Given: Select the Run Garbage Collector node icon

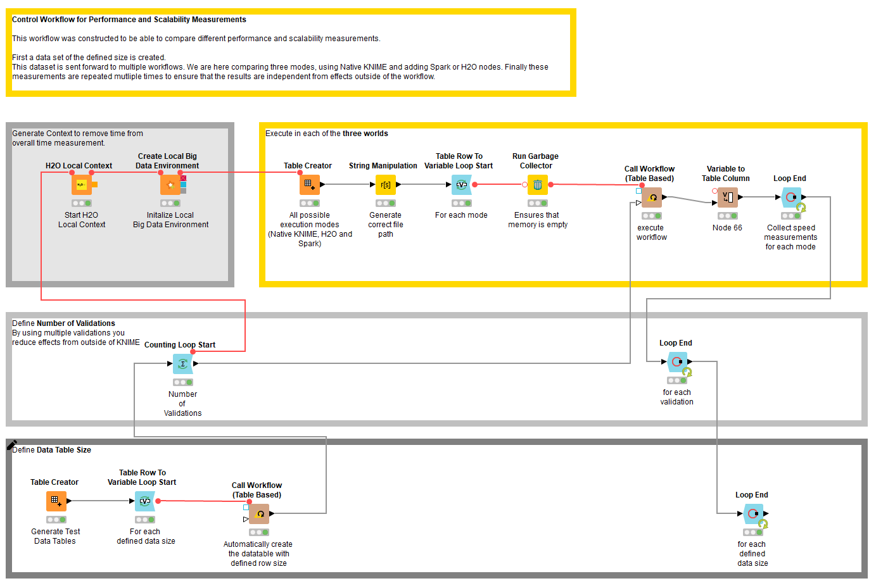Looking at the screenshot, I should point(538,185).
